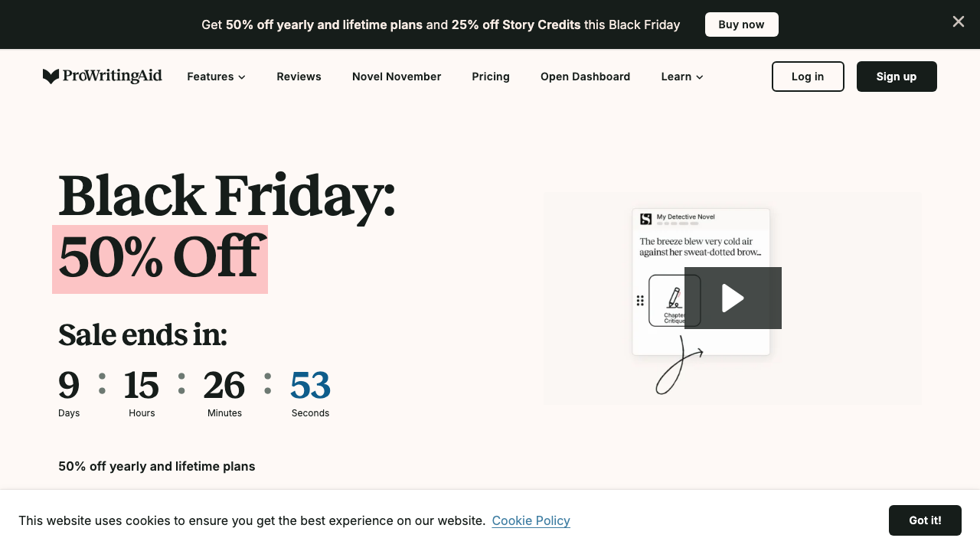Click the novel excerpt text in preview
Screen dimensions: 980x551
[x=701, y=246]
